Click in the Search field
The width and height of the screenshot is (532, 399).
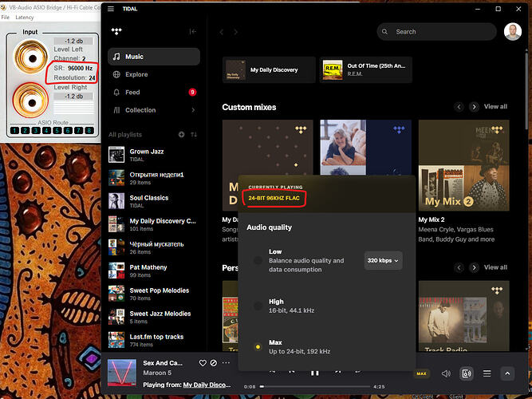[x=436, y=32]
